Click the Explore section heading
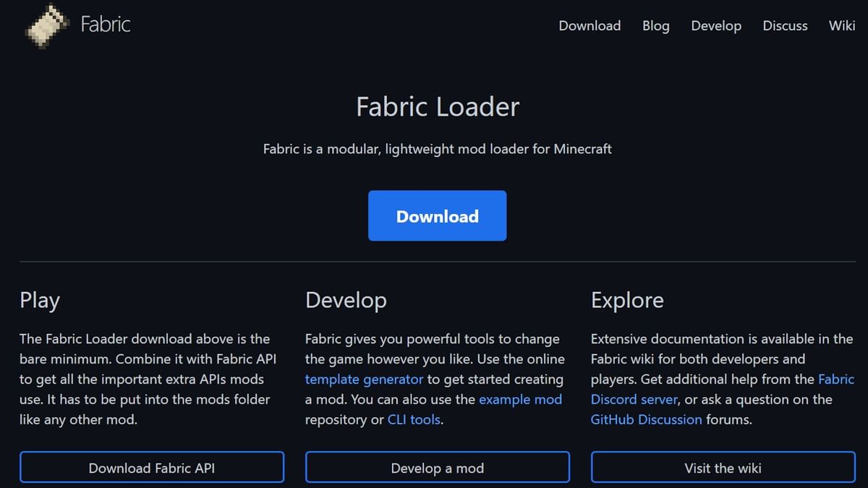 coord(626,300)
